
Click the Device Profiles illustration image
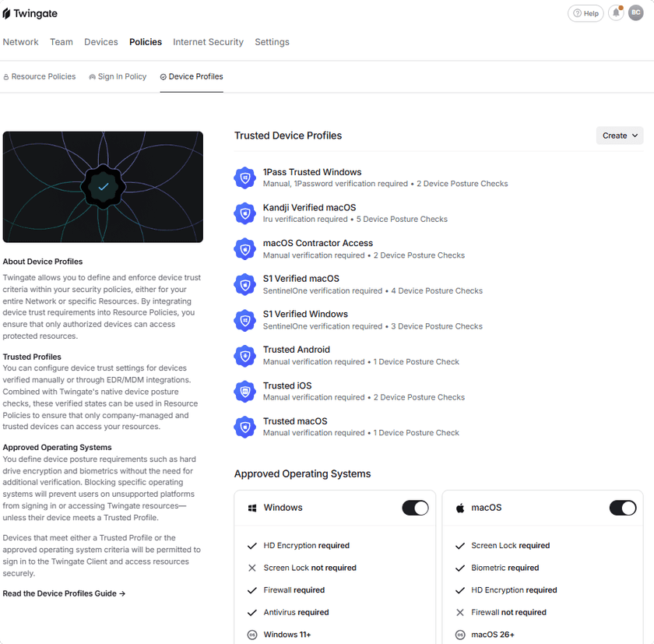pos(103,187)
